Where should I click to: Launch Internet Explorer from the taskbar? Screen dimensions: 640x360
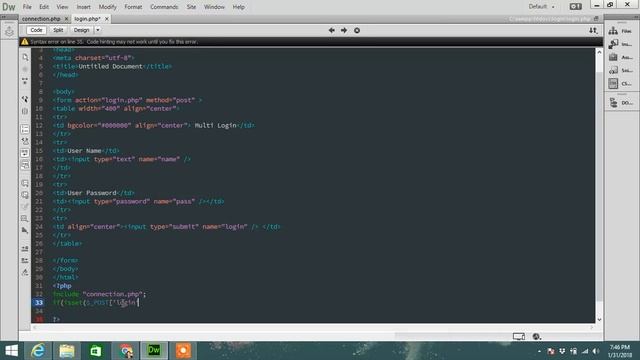click(x=38, y=351)
